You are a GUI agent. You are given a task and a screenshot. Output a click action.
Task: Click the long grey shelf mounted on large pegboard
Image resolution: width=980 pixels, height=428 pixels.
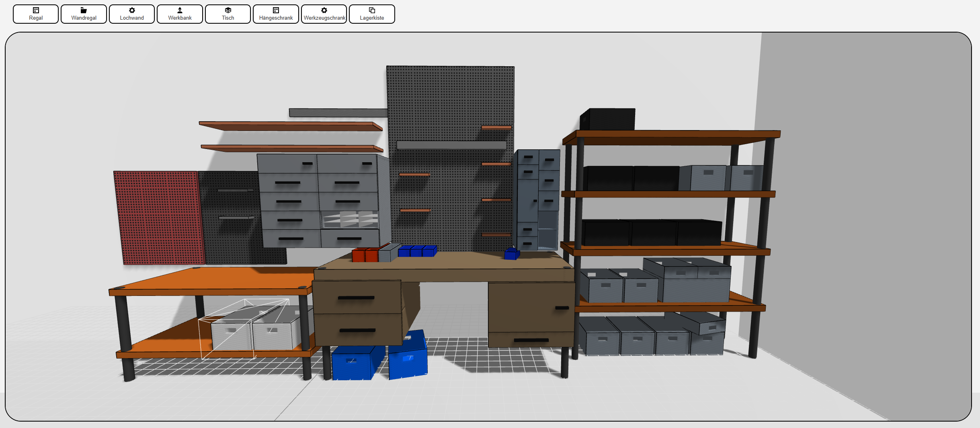click(x=451, y=145)
